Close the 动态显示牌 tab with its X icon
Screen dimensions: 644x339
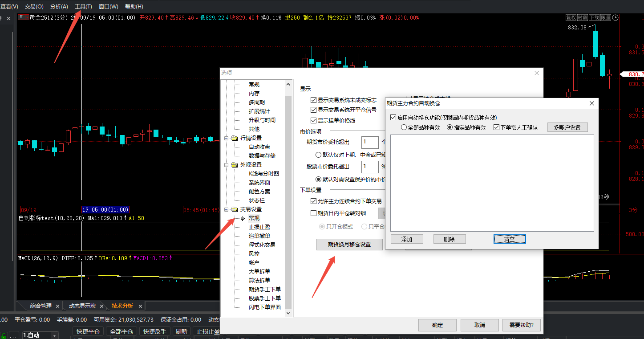102,306
